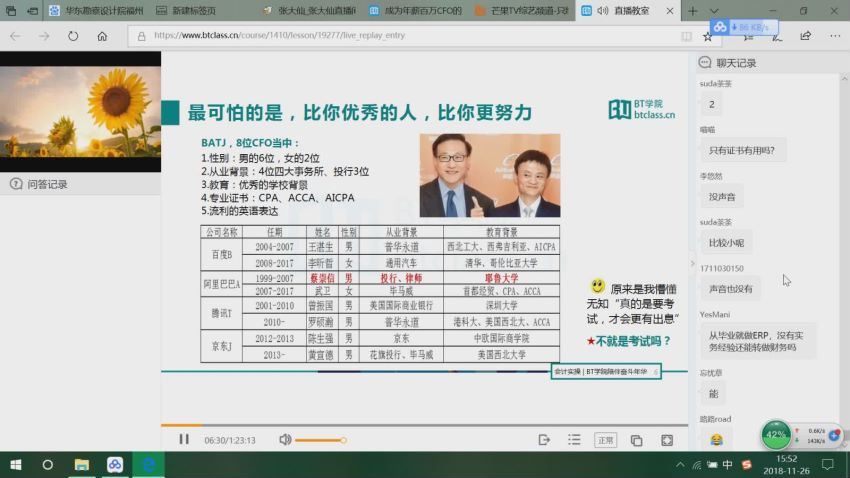Go back in browser history
850x478 pixels.
click(x=15, y=36)
